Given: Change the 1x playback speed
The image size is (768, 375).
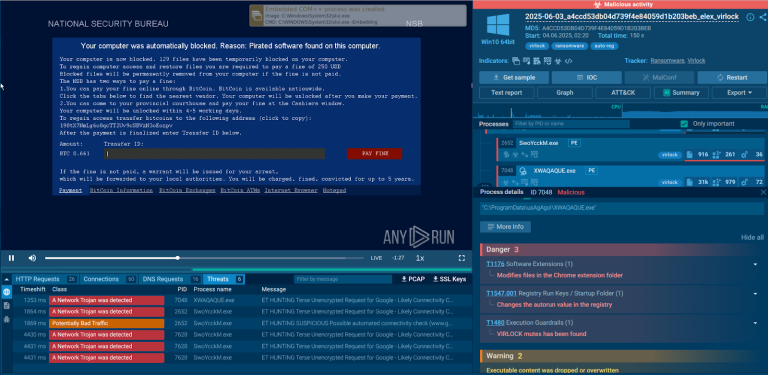Looking at the screenshot, I should coord(420,258).
